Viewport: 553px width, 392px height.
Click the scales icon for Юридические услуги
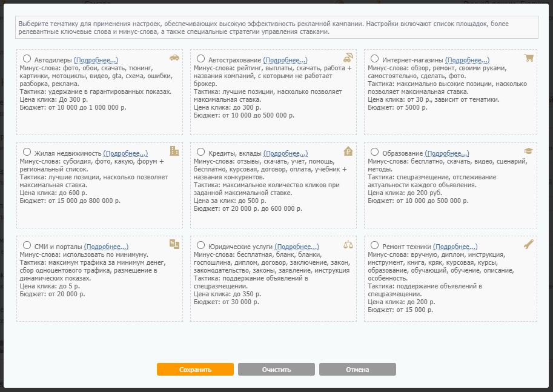tap(348, 245)
